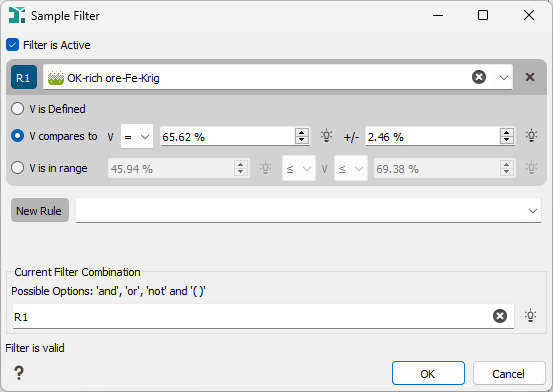The width and height of the screenshot is (553, 392).
Task: Click the R1 rule badge
Action: click(x=24, y=77)
